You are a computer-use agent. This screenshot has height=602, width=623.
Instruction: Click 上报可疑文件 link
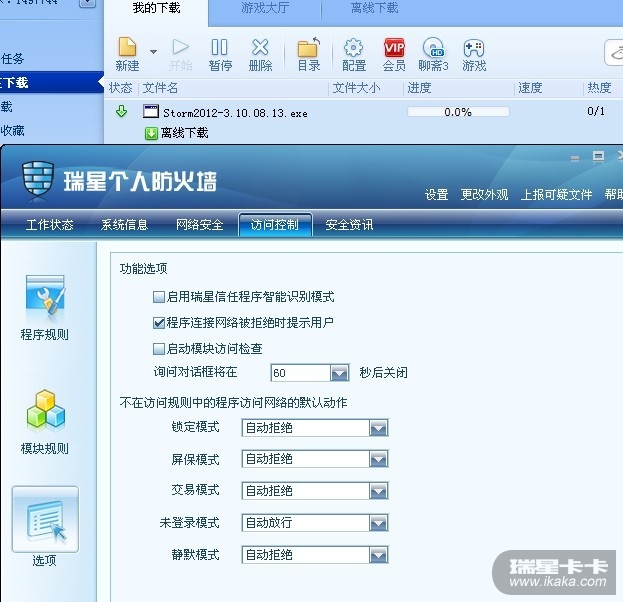coord(556,195)
